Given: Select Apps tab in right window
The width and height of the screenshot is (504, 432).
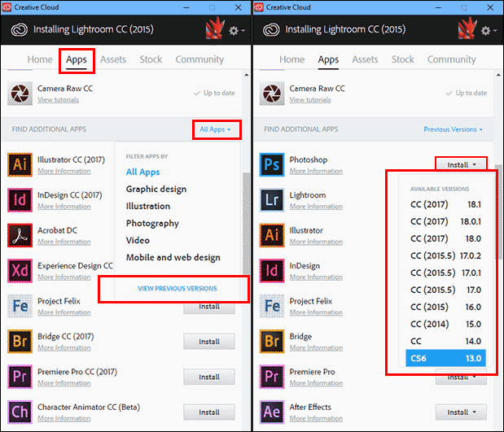Looking at the screenshot, I should (x=328, y=59).
